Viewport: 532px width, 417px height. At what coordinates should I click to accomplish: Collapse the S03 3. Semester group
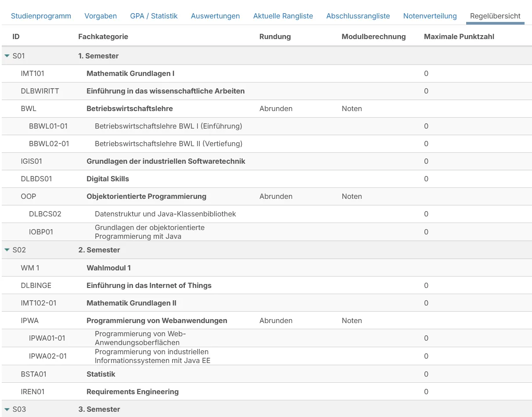(x=7, y=409)
